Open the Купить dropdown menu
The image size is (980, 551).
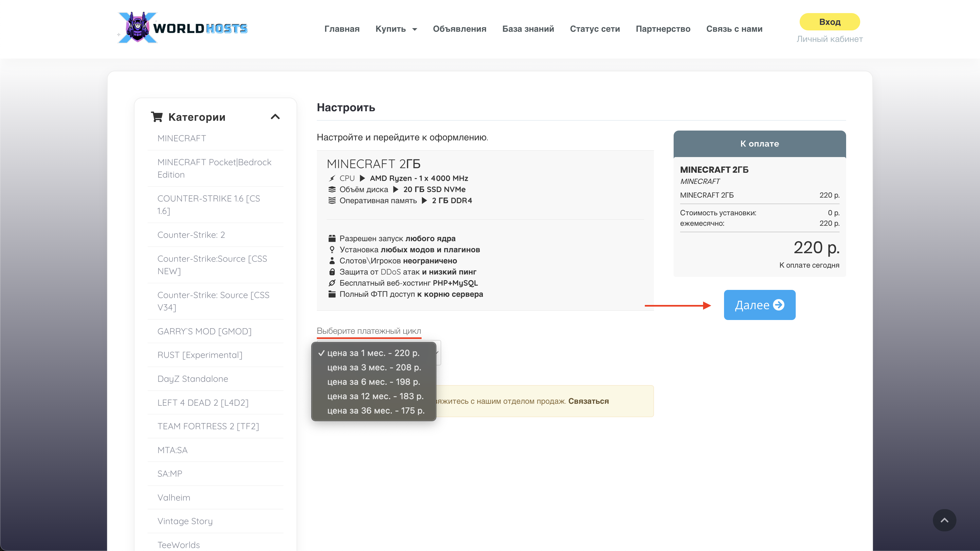coord(396,29)
